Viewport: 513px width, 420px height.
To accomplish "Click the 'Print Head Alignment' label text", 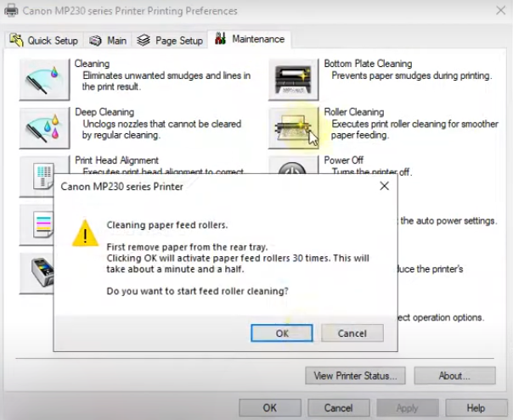I will point(117,160).
